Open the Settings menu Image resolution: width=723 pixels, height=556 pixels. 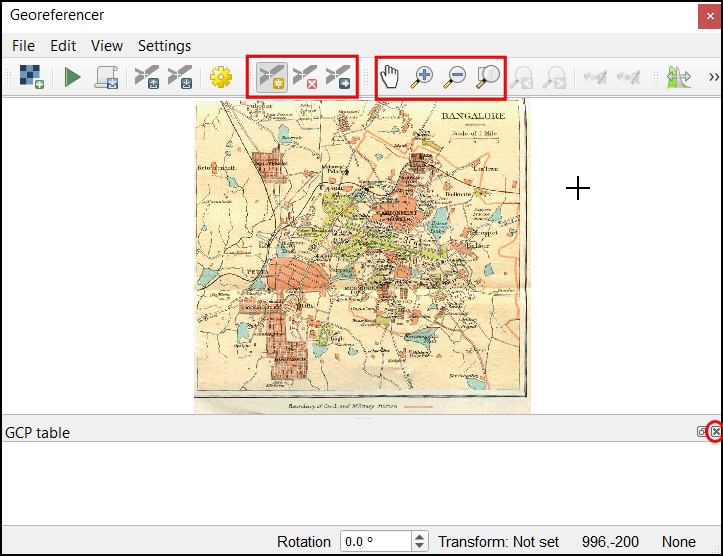(164, 46)
